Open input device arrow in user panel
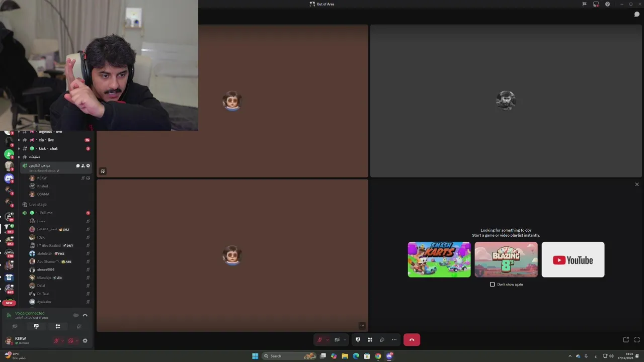 tap(62, 341)
